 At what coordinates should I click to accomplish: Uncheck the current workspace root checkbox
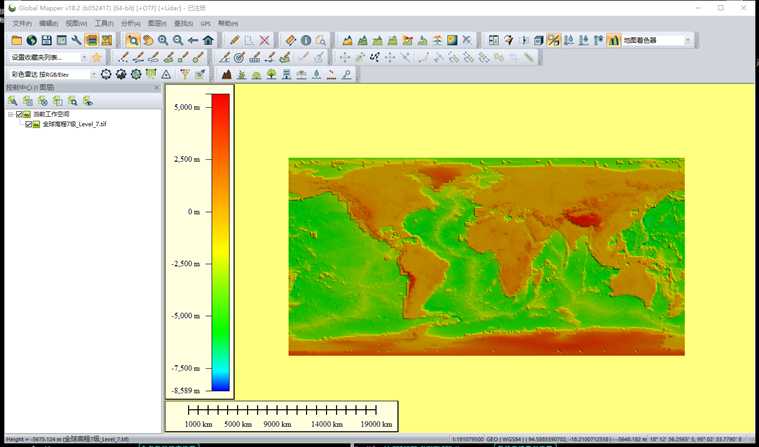[x=19, y=114]
